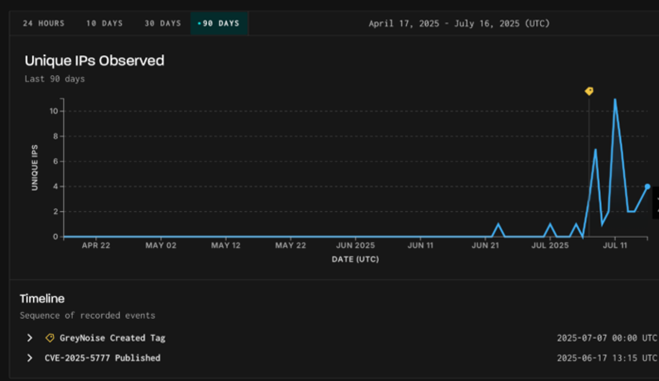Image resolution: width=659 pixels, height=381 pixels.
Task: Click the black panel handle at right edge
Action: pyautogui.click(x=656, y=203)
